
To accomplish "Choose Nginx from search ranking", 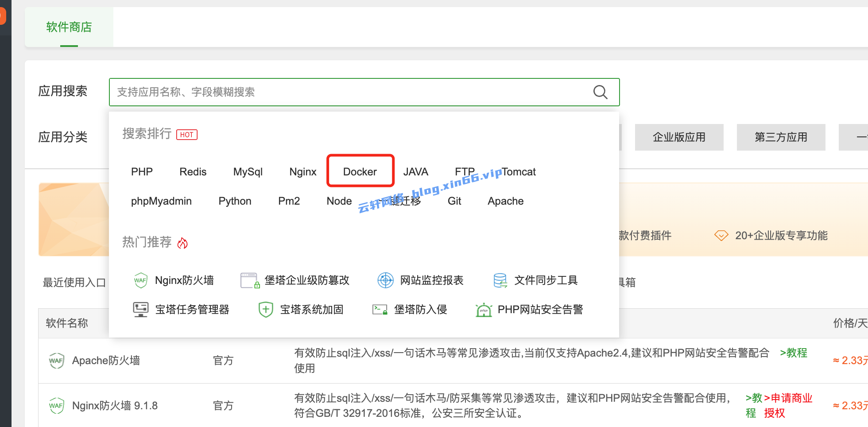I will [303, 172].
